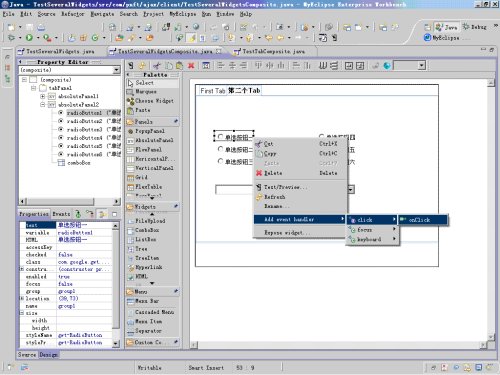Collapse the Panels palette group
500x375 pixels.
pyautogui.click(x=153, y=122)
